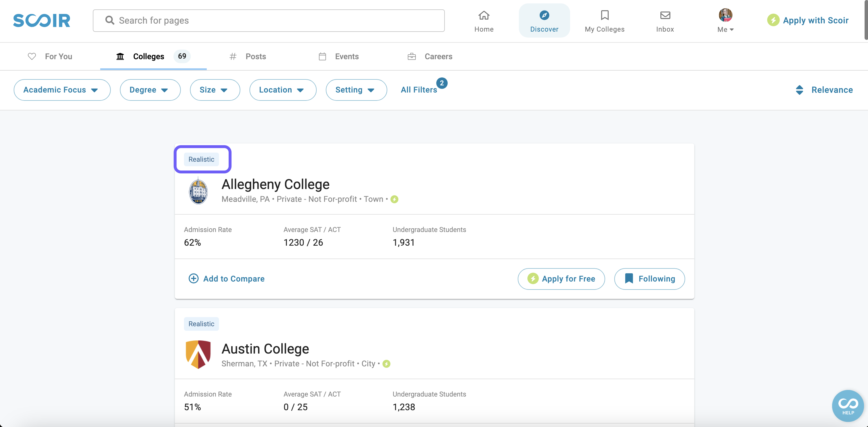Open the Events tab

(x=338, y=56)
